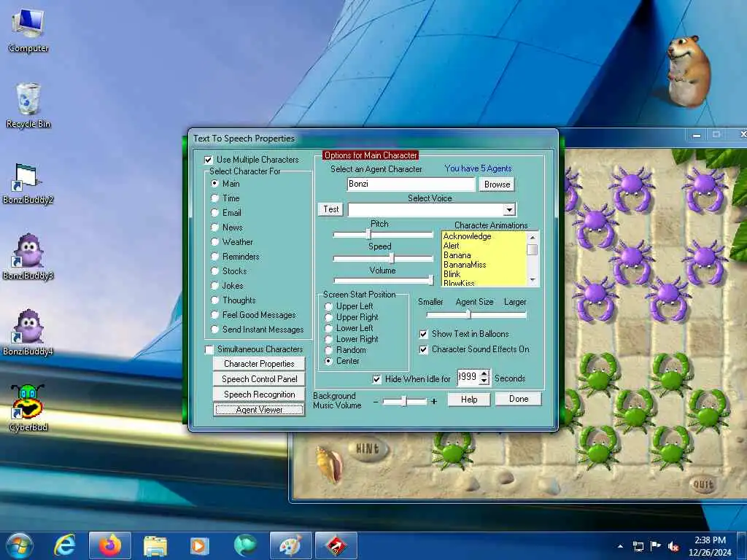Select the BonziBuddy4 desktop shortcut
The image size is (747, 560).
tap(28, 332)
